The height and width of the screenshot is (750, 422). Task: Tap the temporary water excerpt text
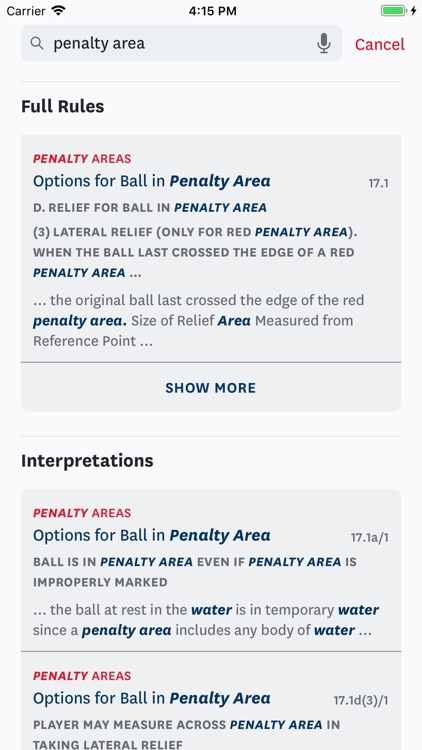[206, 620]
